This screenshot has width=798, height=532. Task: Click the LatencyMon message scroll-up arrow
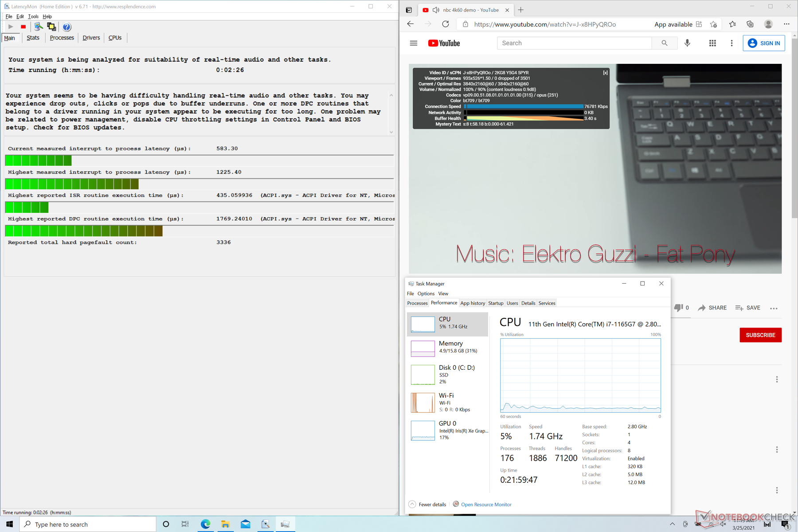pos(391,95)
